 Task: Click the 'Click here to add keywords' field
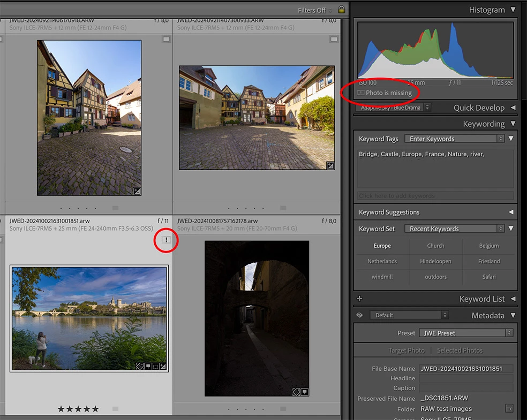pos(435,196)
